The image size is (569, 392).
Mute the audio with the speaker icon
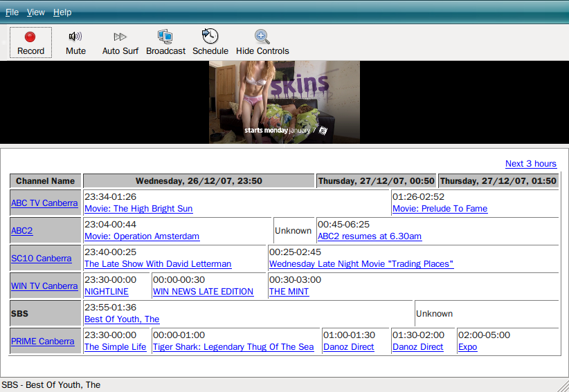pyautogui.click(x=75, y=42)
